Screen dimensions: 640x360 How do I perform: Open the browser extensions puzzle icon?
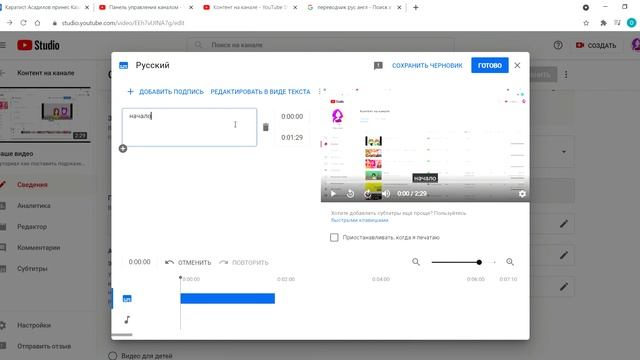[x=603, y=23]
